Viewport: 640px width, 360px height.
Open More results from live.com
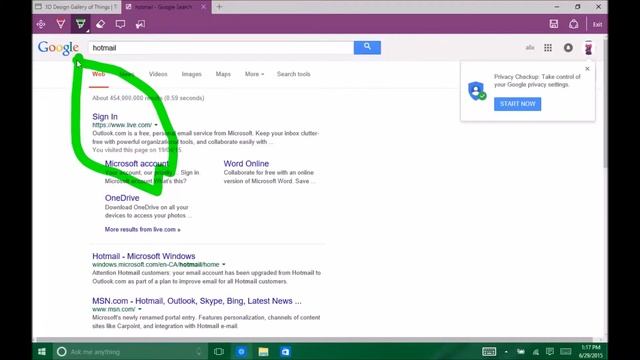click(142, 229)
